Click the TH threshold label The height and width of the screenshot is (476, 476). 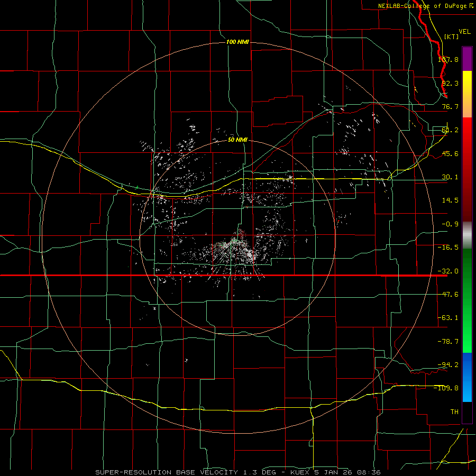pos(454,412)
